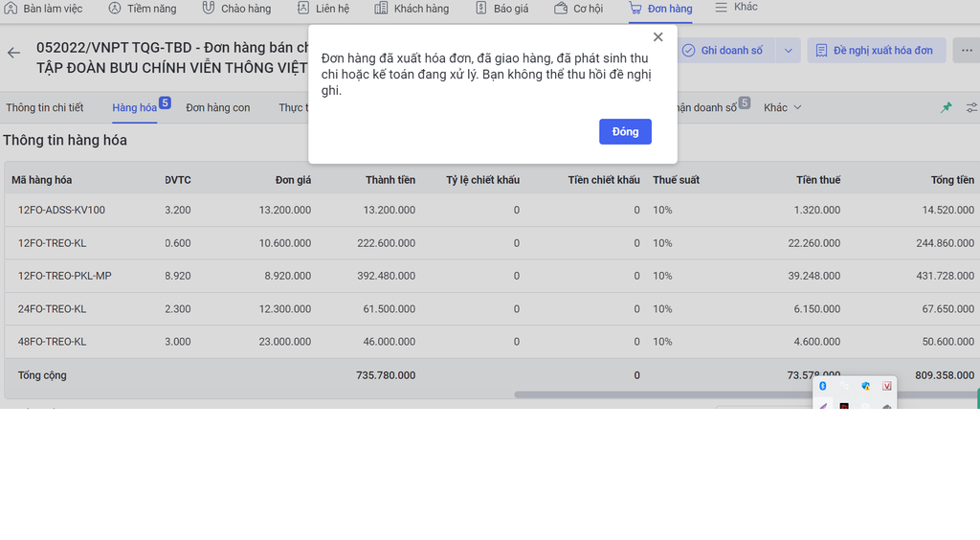This screenshot has height=540, width=980.
Task: Click the Liên hệ contact icon
Action: coord(302,8)
